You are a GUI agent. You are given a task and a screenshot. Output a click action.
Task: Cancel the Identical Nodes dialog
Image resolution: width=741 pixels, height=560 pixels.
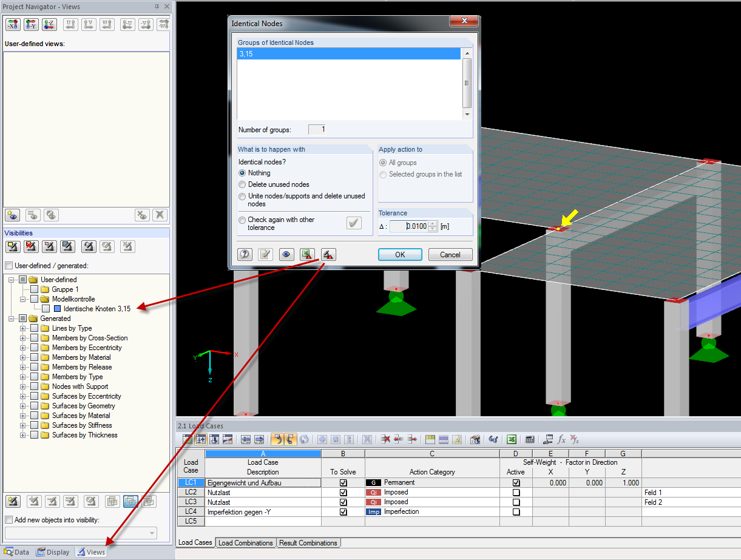(x=450, y=254)
